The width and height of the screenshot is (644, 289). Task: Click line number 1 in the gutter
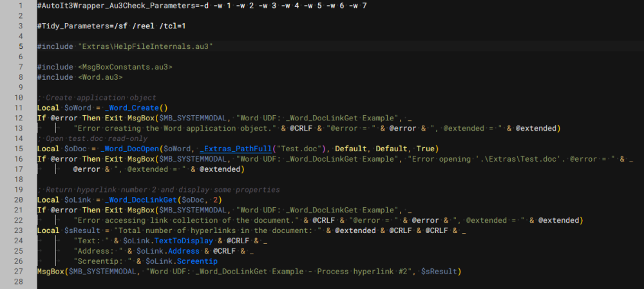click(x=21, y=6)
